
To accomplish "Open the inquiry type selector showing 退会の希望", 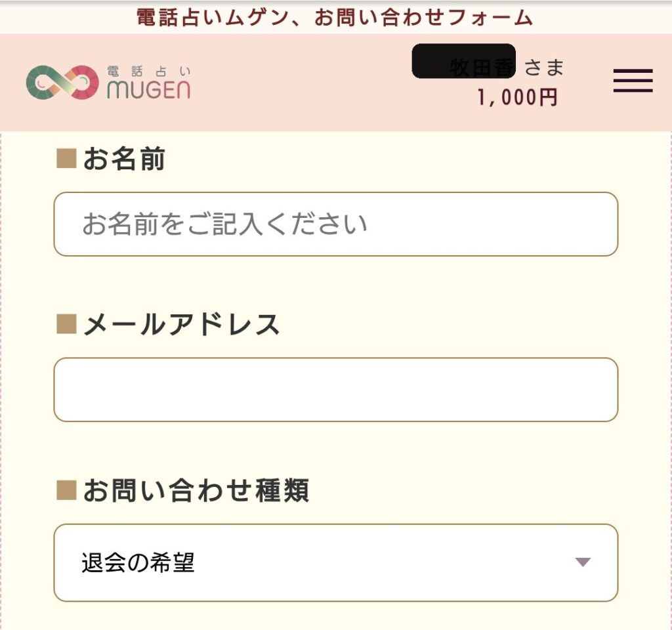I will [x=336, y=563].
